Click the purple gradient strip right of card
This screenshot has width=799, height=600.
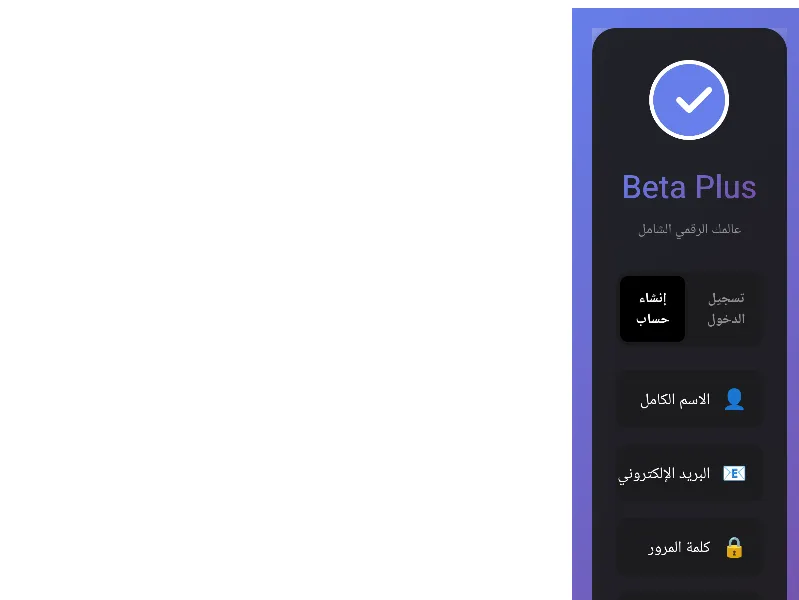793,300
